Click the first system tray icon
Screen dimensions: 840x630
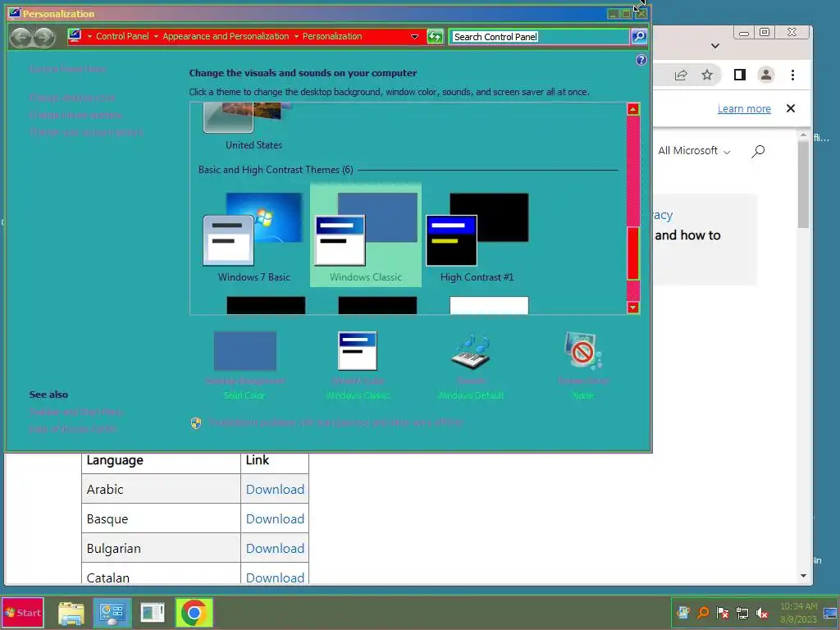tap(683, 613)
